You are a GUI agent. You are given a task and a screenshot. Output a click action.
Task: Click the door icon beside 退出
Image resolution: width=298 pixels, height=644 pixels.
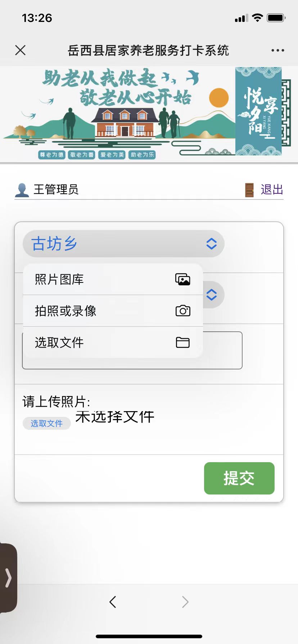[249, 190]
